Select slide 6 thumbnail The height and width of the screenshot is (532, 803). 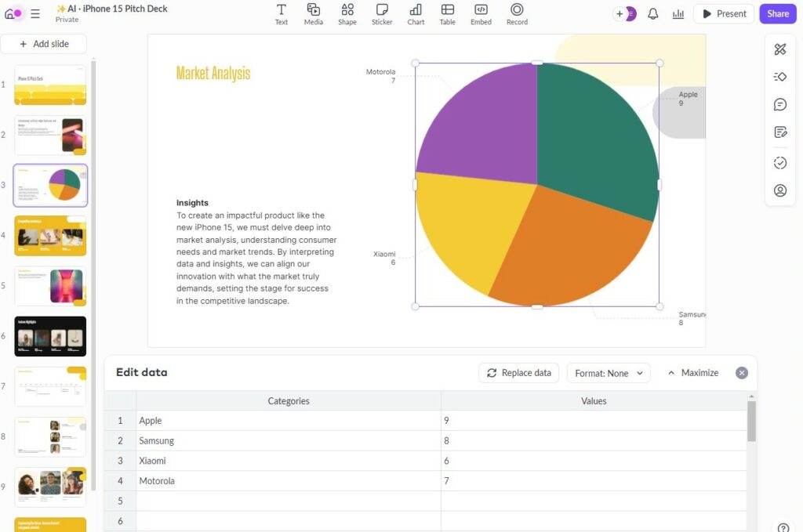click(50, 336)
